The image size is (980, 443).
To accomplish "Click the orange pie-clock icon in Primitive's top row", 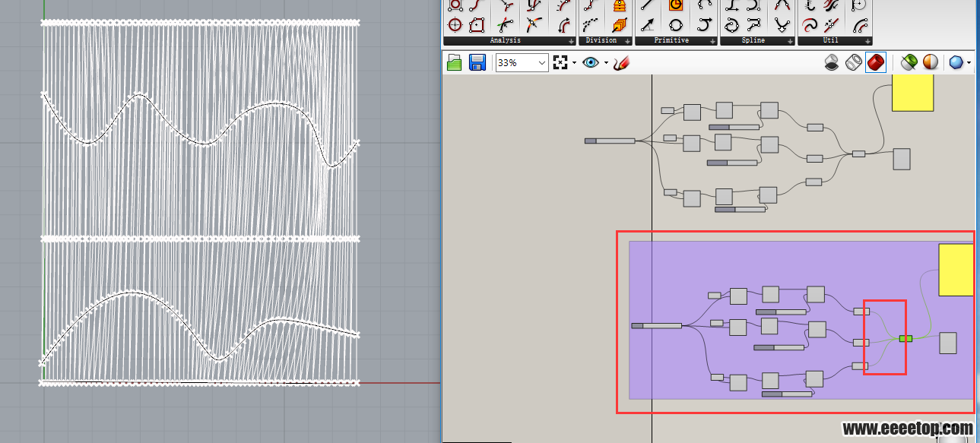I will click(x=676, y=5).
